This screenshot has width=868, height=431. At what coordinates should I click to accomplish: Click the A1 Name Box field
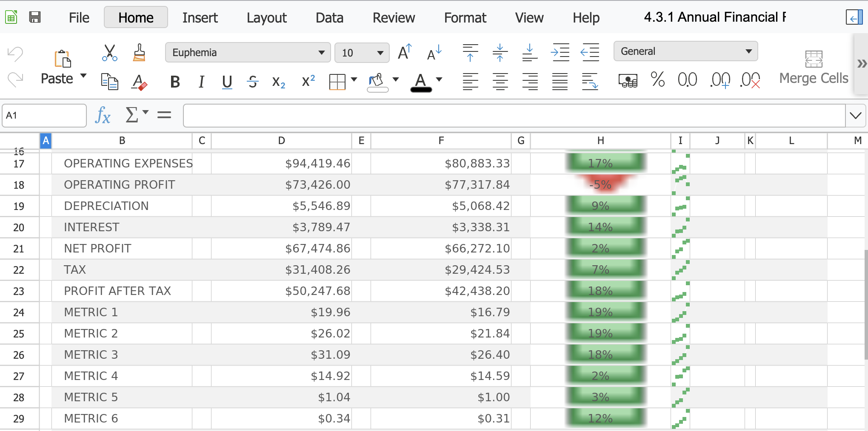coord(44,116)
